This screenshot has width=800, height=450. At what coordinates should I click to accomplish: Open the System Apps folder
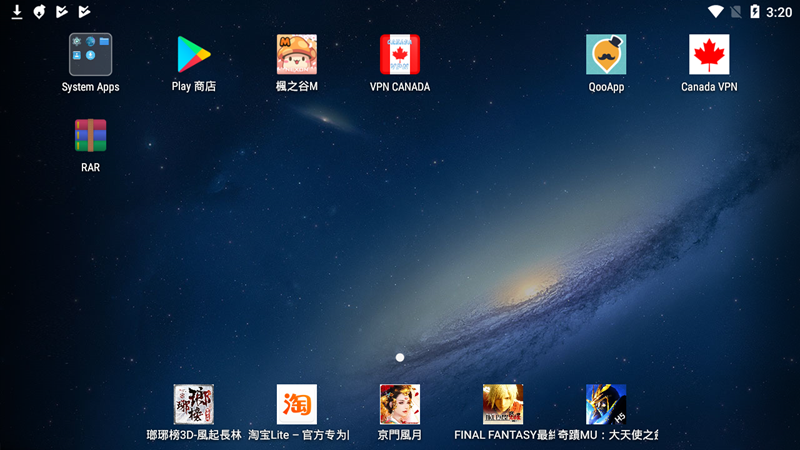90,55
